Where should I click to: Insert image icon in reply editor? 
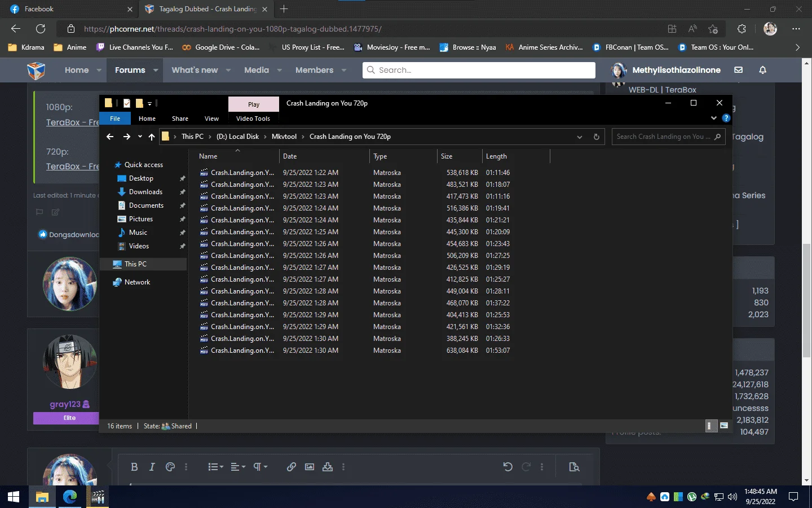tap(310, 467)
